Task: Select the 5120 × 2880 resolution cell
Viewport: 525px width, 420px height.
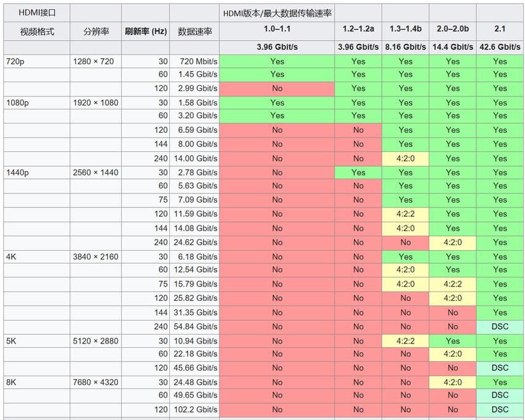Action: [x=96, y=341]
